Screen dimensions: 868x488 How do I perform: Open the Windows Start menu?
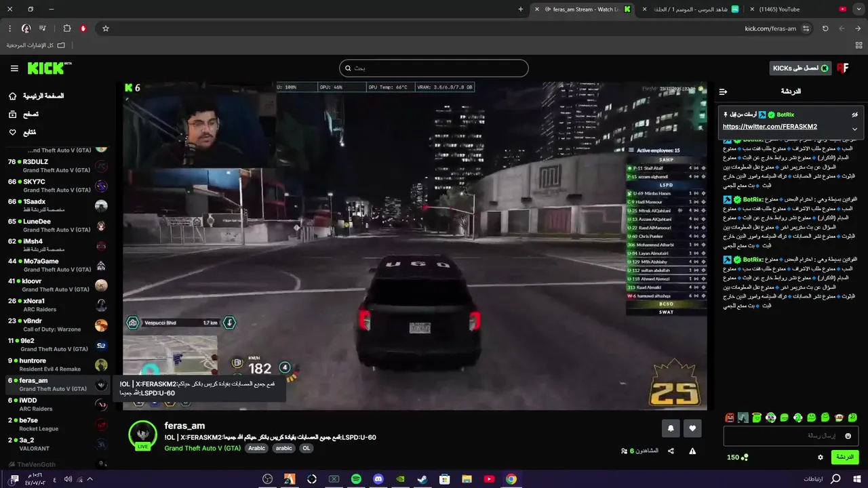point(856,479)
